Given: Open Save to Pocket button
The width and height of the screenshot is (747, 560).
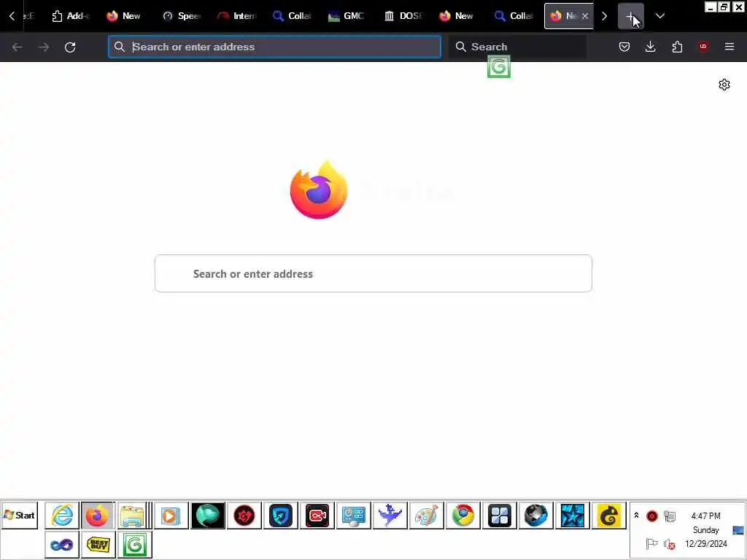Looking at the screenshot, I should coord(624,47).
